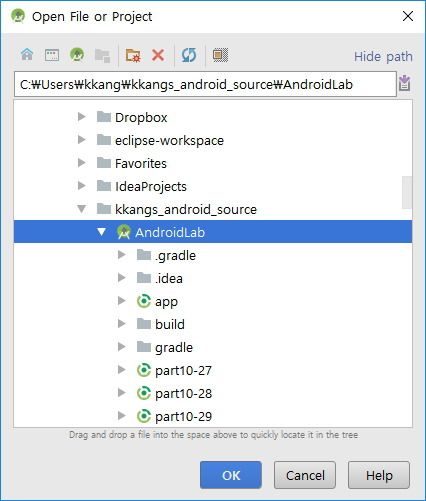Viewport: 426px width, 501px height.
Task: Jump to the Desktop directory icon
Action: 52,55
